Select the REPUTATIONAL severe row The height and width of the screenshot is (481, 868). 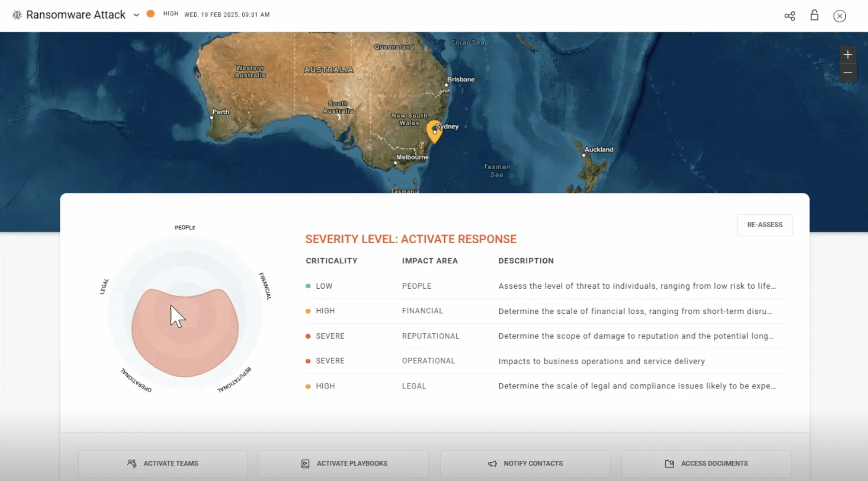430,336
